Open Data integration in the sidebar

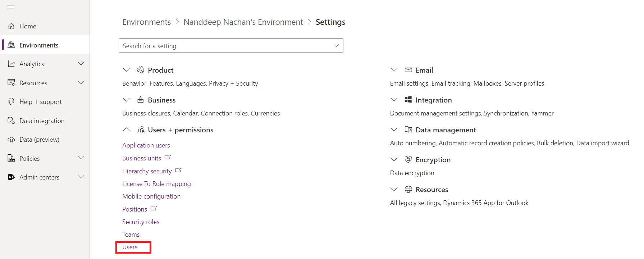point(42,121)
